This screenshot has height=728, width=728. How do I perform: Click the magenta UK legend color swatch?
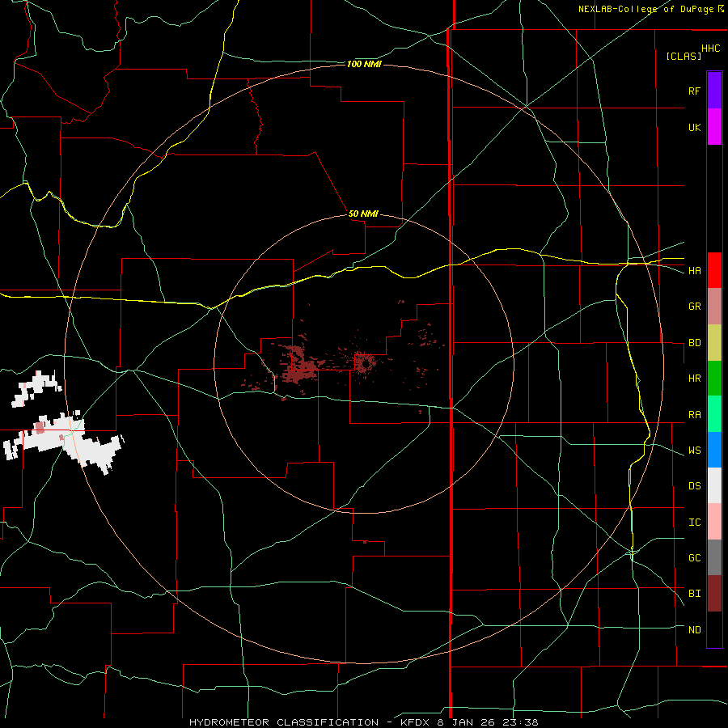click(x=714, y=127)
